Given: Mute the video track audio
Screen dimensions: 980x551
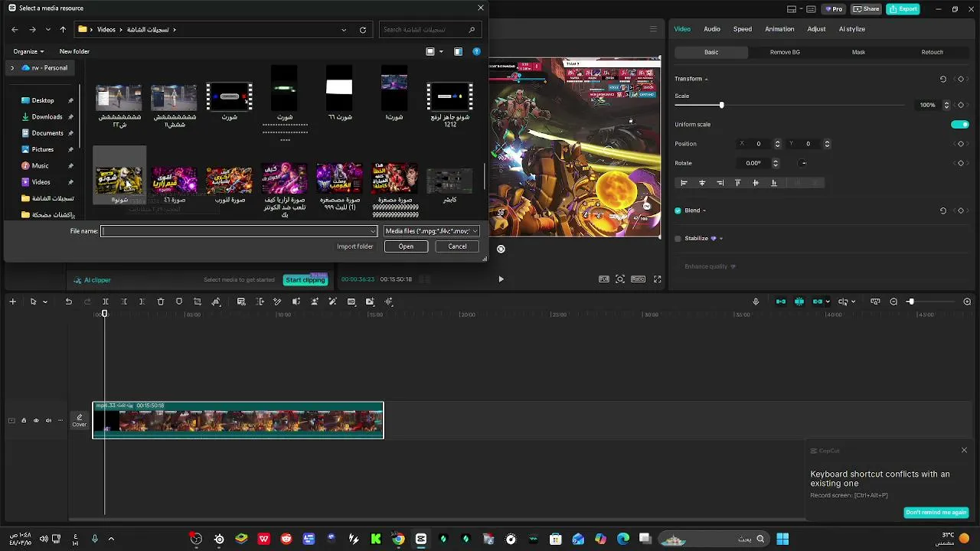Looking at the screenshot, I should [48, 420].
